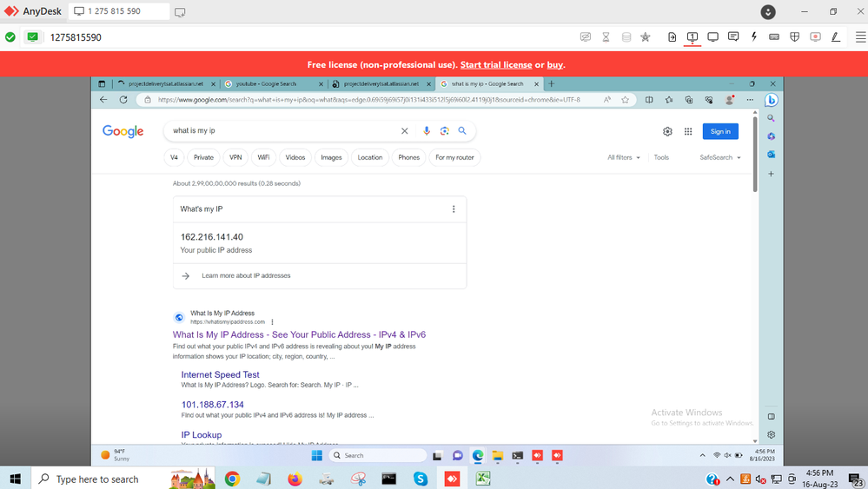The image size is (868, 489).
Task: Click Start trial license link
Action: click(x=496, y=65)
